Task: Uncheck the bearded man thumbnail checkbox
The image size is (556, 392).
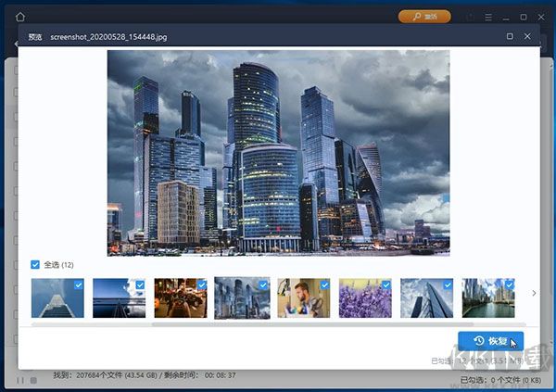Action: 323,285
